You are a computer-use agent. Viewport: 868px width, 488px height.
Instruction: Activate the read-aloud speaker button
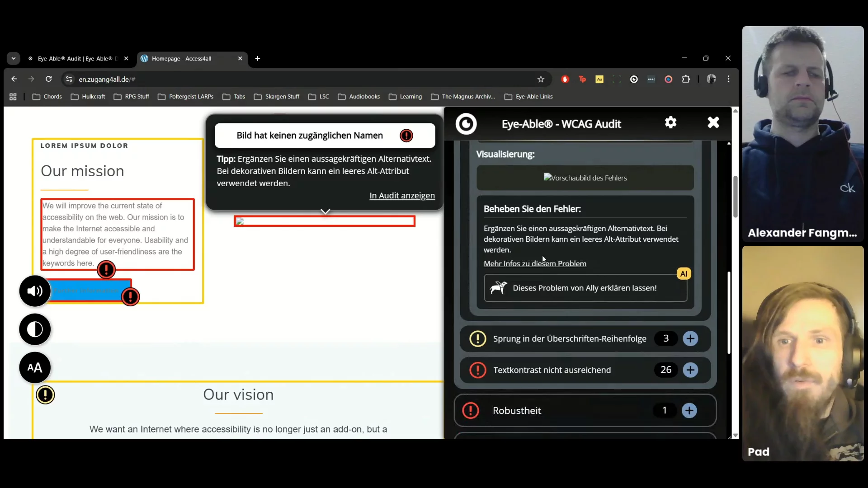(x=35, y=291)
